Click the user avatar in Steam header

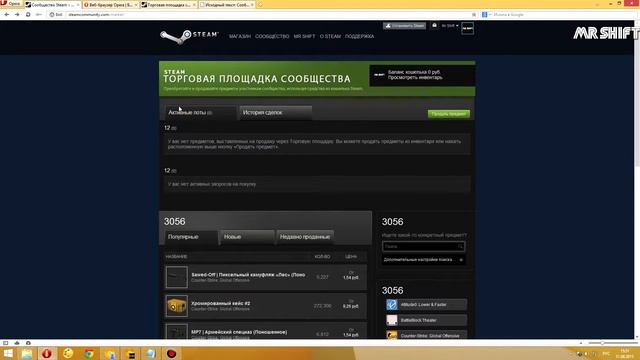pyautogui.click(x=467, y=29)
